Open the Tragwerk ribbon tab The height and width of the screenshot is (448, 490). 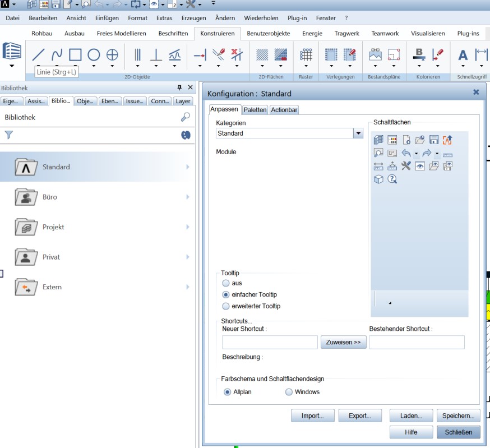click(346, 34)
